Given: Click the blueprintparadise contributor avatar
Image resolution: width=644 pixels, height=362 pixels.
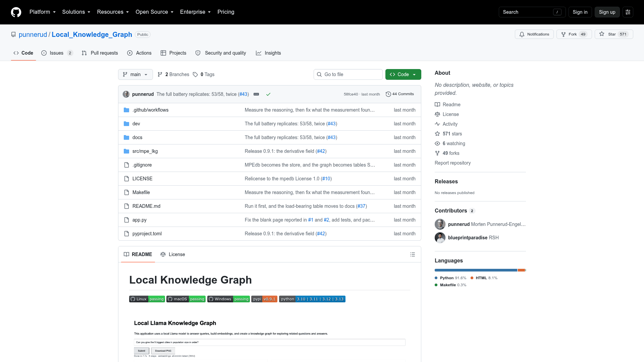Looking at the screenshot, I should pos(440,238).
